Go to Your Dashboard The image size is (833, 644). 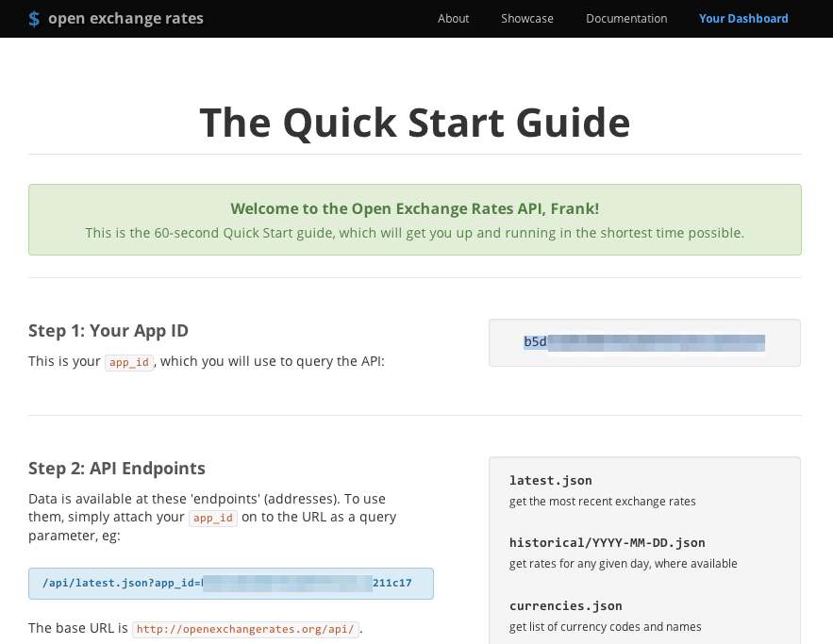pos(743,19)
